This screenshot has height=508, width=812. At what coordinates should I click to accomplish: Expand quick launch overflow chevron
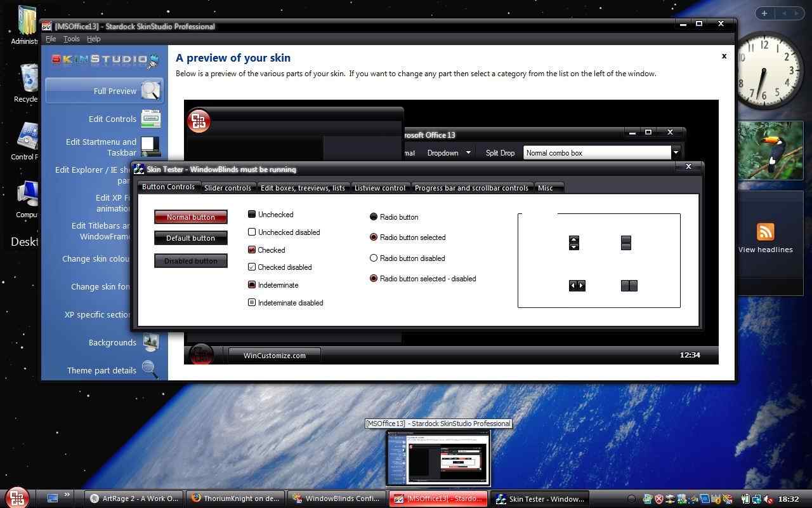[68, 495]
